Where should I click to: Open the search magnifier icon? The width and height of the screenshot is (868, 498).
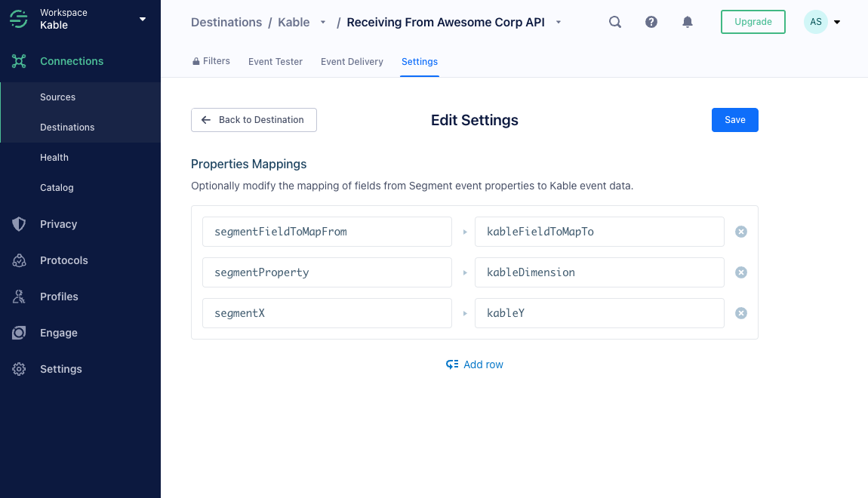coord(615,22)
